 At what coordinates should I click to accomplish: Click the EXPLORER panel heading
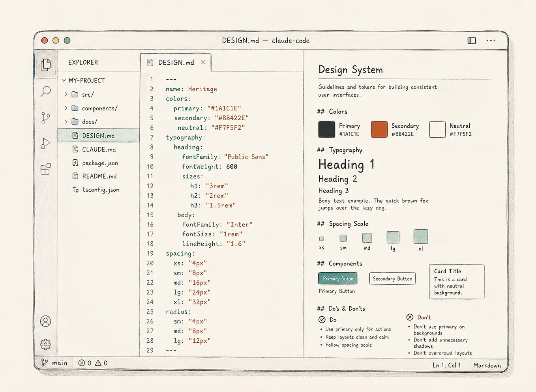[x=83, y=62]
